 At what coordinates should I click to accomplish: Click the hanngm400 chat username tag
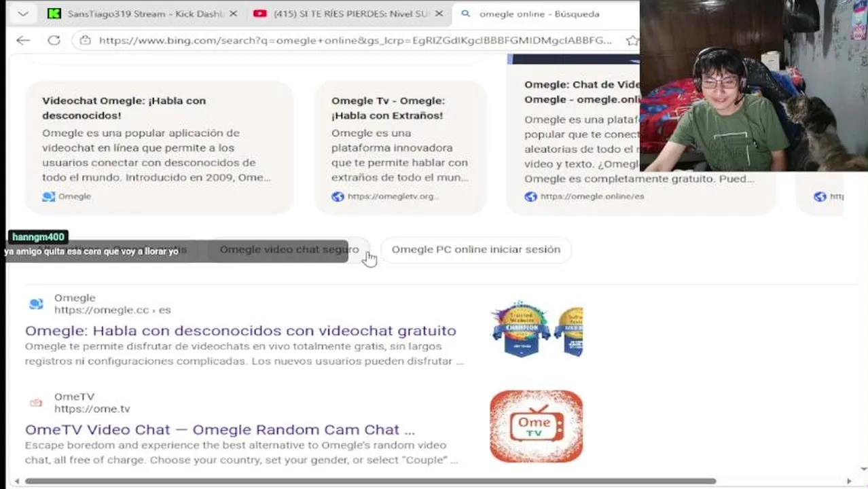[x=38, y=237]
